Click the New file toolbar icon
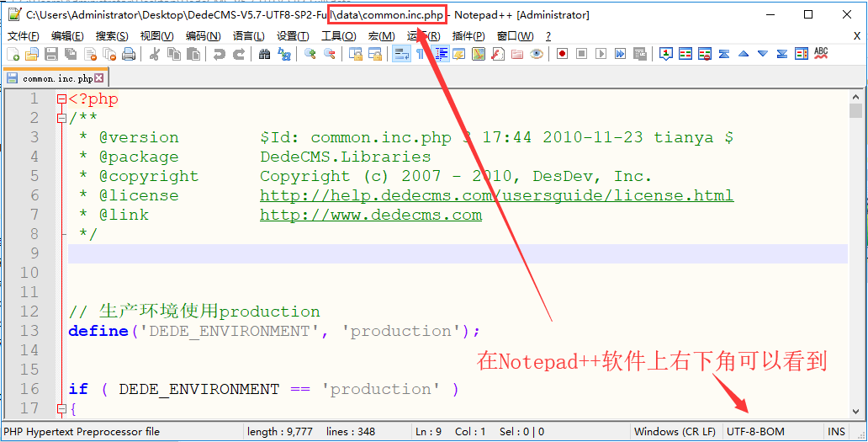This screenshot has width=868, height=442. (13, 54)
